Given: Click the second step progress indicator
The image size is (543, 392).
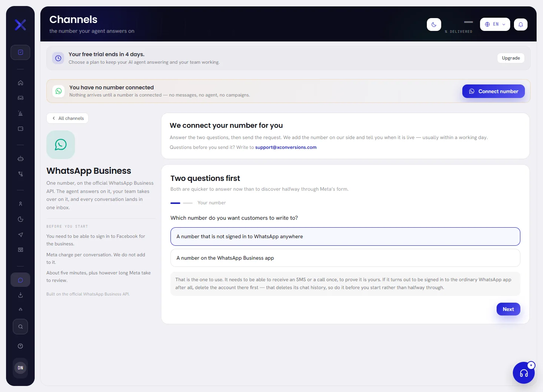Looking at the screenshot, I should point(188,203).
